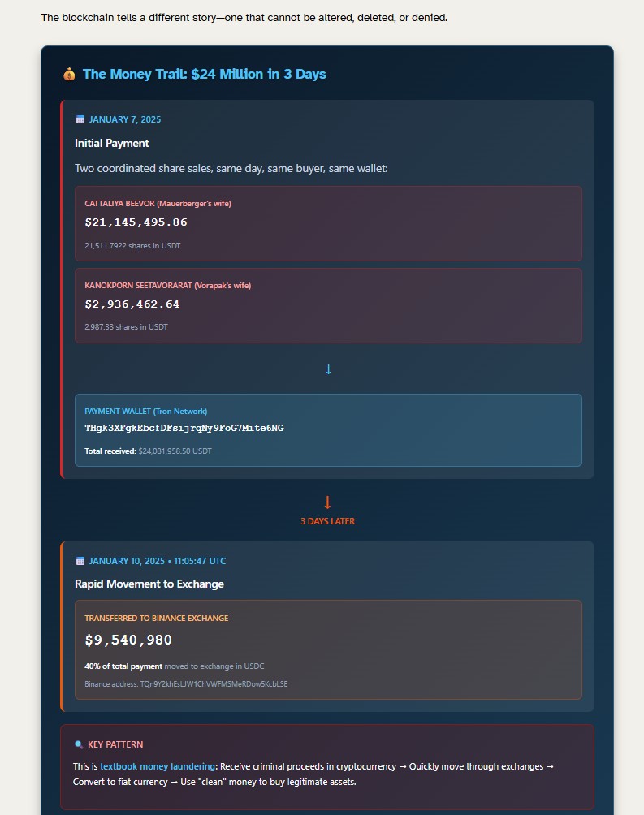This screenshot has width=644, height=815.
Task: Click the magnifying glass icon by Key Pattern
Action: point(79,744)
